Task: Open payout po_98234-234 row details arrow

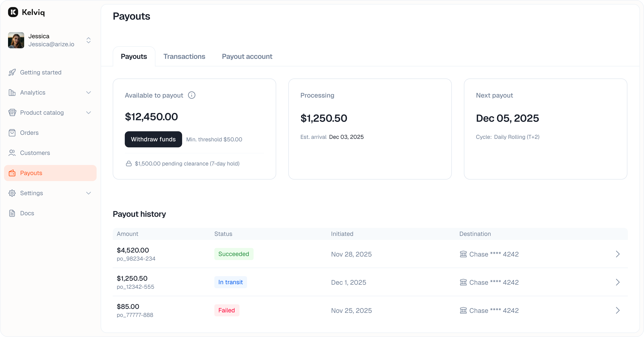Action: [618, 254]
